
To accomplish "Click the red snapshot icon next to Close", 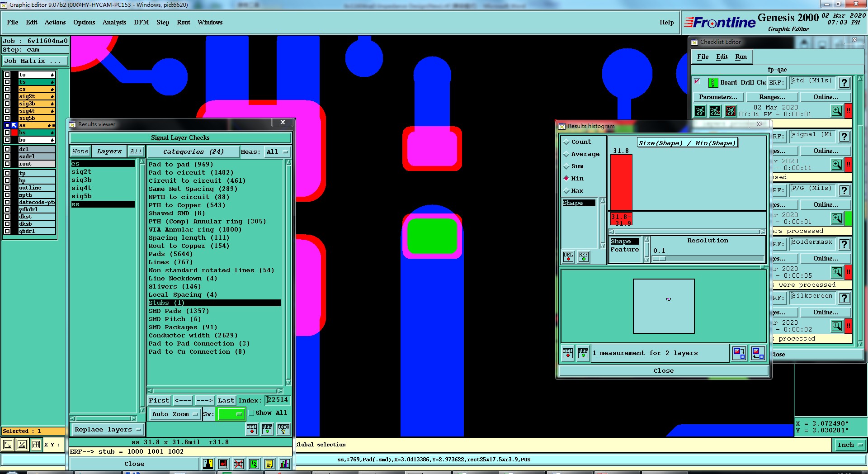I will [223, 464].
